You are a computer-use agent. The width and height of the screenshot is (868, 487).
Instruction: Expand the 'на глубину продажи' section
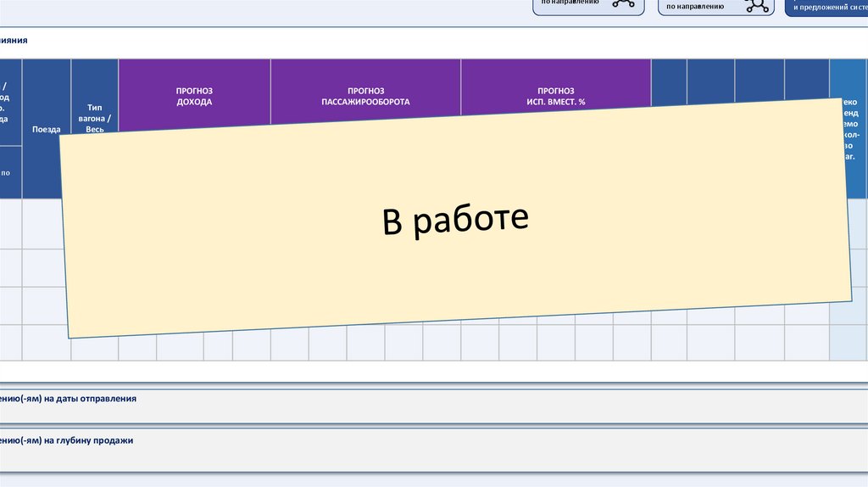(x=434, y=450)
